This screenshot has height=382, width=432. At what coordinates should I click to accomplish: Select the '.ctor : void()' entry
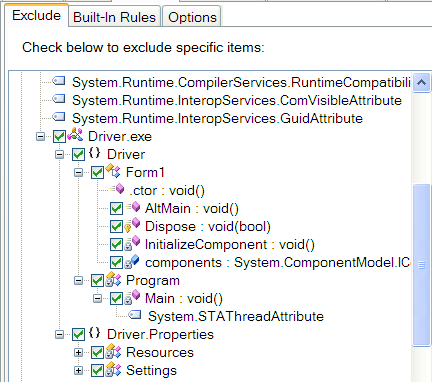[167, 190]
